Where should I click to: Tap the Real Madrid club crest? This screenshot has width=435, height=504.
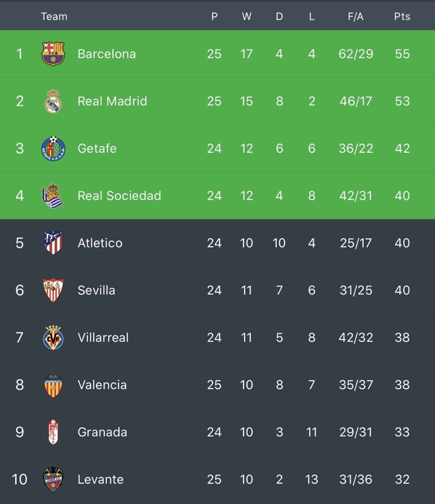click(x=53, y=102)
